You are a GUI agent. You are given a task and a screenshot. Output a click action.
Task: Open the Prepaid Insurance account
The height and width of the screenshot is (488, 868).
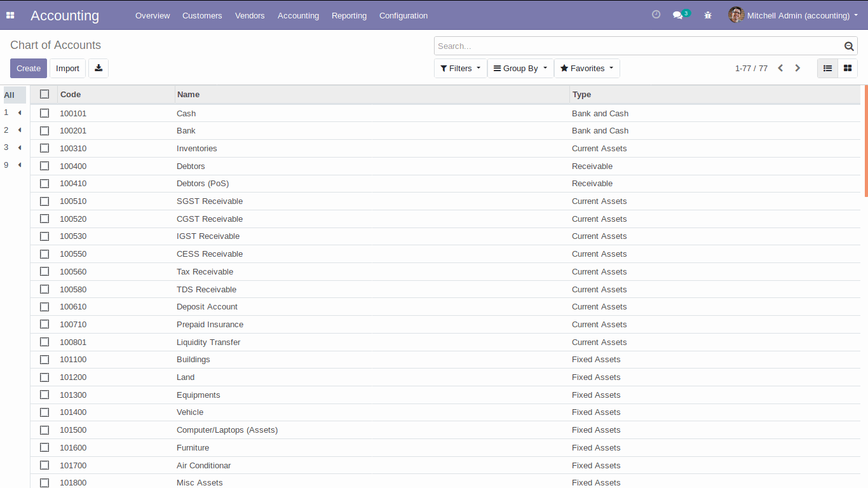tap(445, 324)
